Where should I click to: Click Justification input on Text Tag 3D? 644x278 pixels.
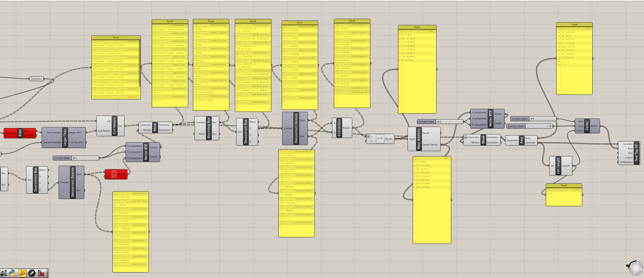(x=626, y=162)
